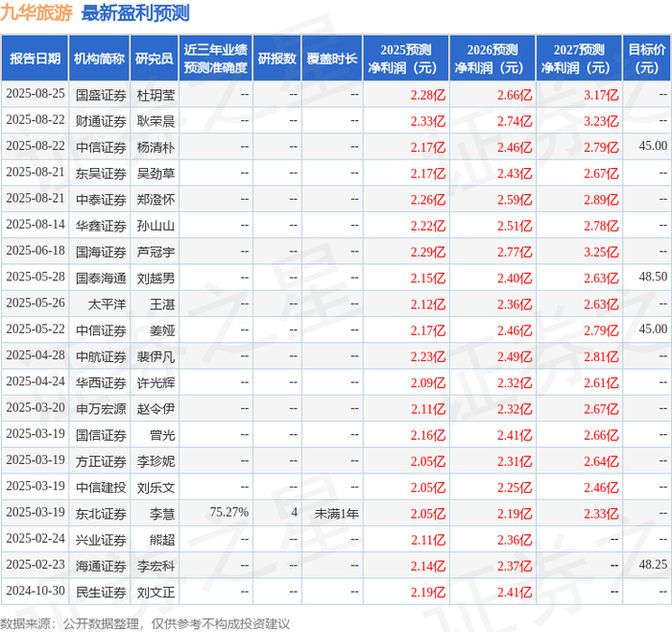Click the 3.17亿 2027 profit forecast
Viewport: 672px width, 632px height.
[601, 95]
